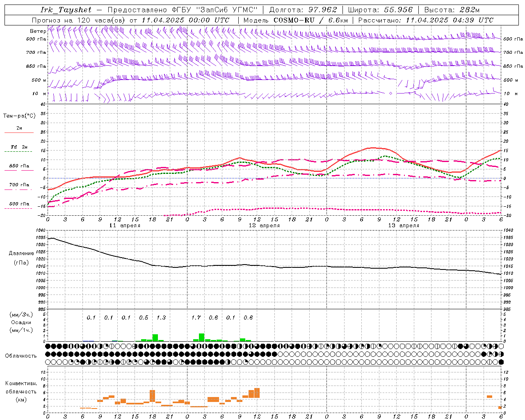Screen dimensions: 525x420
Task: Click the Давление chart label
Action: pyautogui.click(x=21, y=253)
